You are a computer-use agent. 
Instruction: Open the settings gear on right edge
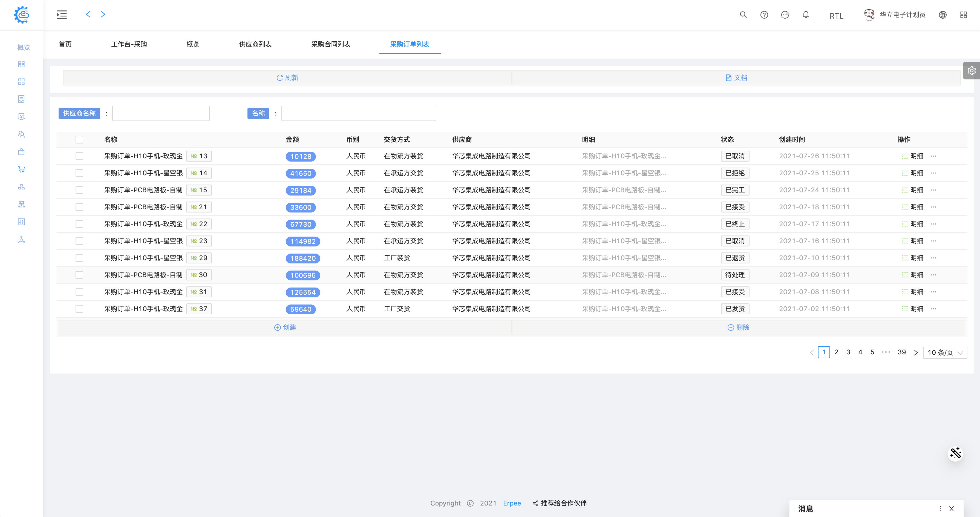tap(971, 71)
